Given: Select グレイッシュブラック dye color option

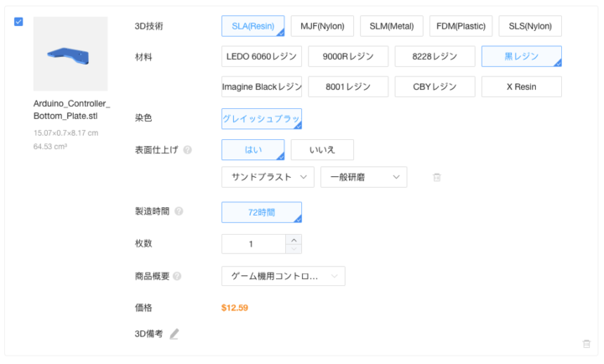Looking at the screenshot, I should click(261, 119).
